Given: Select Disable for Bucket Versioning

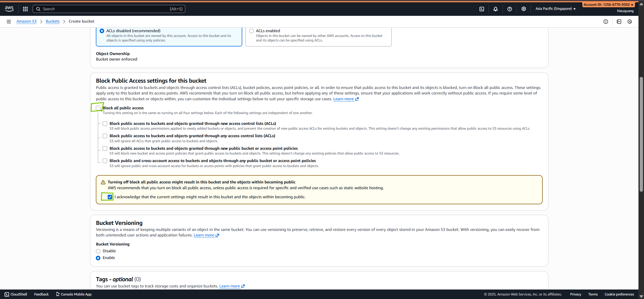Looking at the screenshot, I should point(98,251).
